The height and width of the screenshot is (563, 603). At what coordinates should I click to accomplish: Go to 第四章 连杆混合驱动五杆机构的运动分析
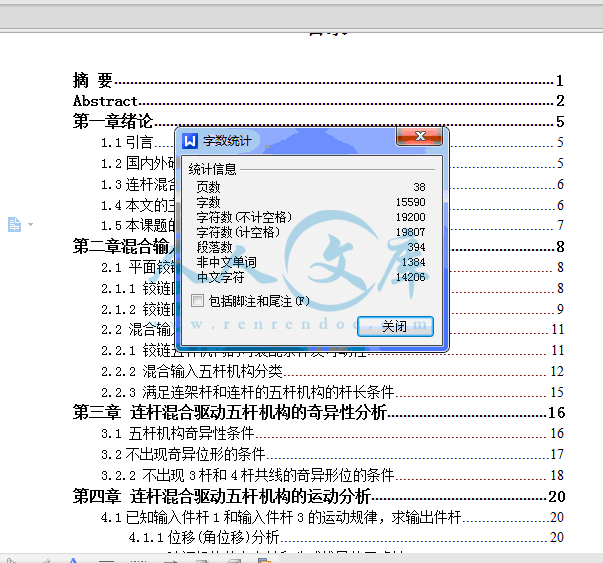[319, 496]
